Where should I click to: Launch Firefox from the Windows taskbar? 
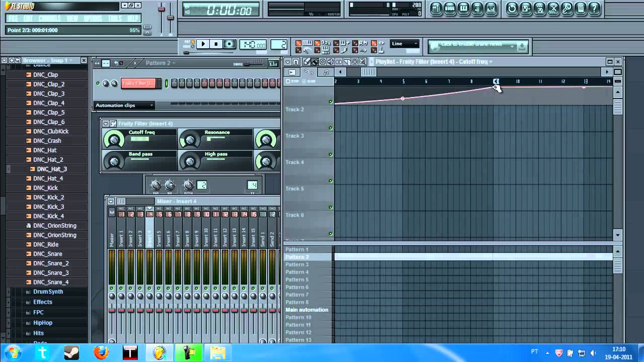pyautogui.click(x=101, y=352)
